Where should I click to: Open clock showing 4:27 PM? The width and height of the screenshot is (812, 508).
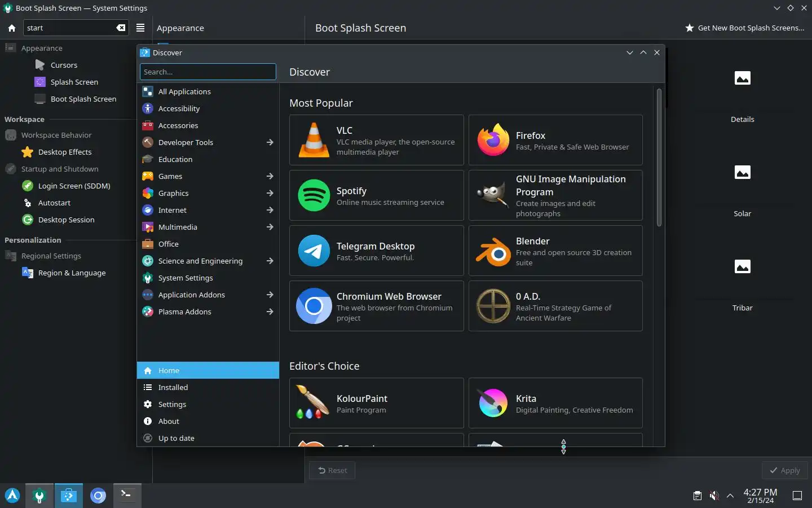point(760,496)
